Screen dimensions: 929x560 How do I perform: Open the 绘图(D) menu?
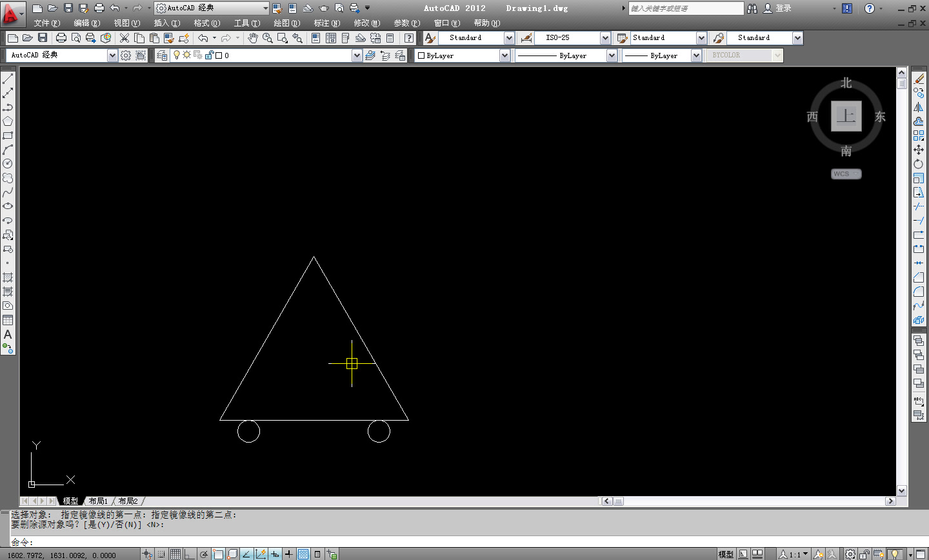[286, 23]
